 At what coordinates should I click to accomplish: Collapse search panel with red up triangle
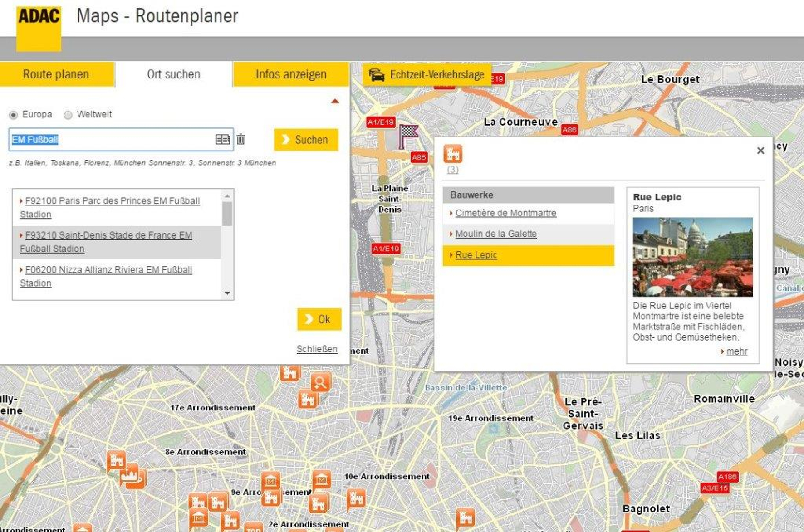coord(335,101)
